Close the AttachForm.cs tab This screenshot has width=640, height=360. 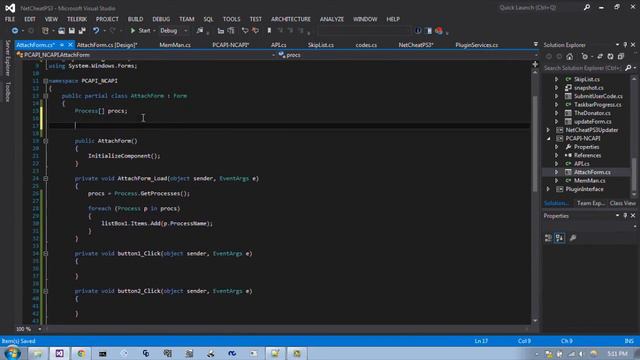(x=70, y=45)
